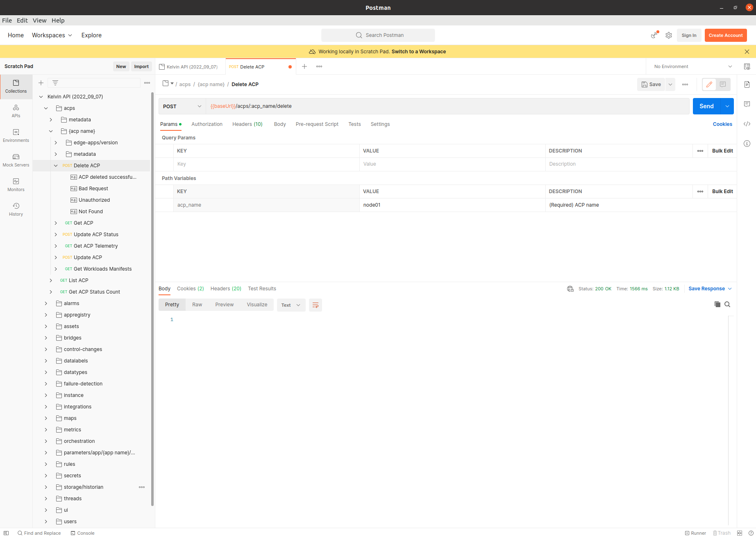Collapse the Delete ACP request examples
The height and width of the screenshot is (538, 756).
point(56,165)
